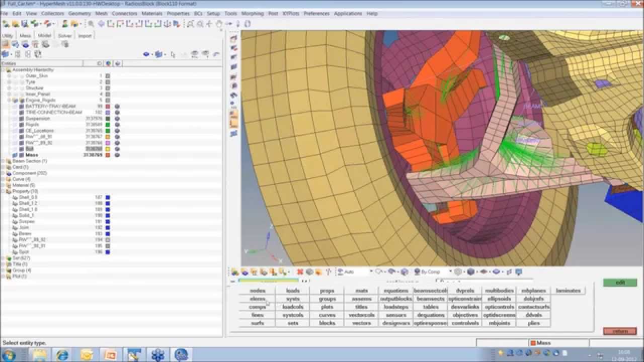Open the Connectors menu
Image resolution: width=644 pixels, height=362 pixels.
click(x=124, y=14)
